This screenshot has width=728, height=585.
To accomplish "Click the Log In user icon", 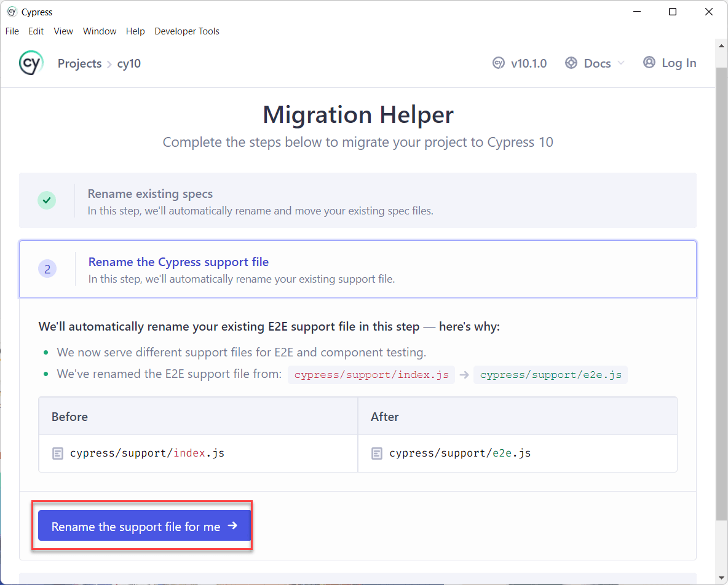I will pyautogui.click(x=649, y=62).
